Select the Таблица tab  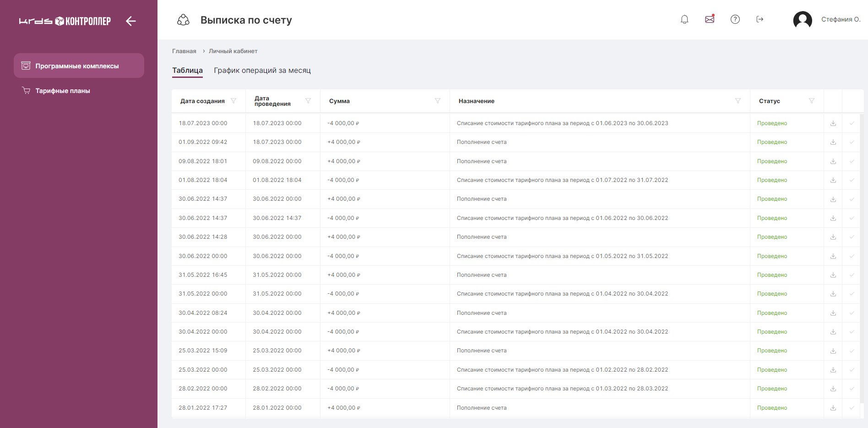point(187,71)
